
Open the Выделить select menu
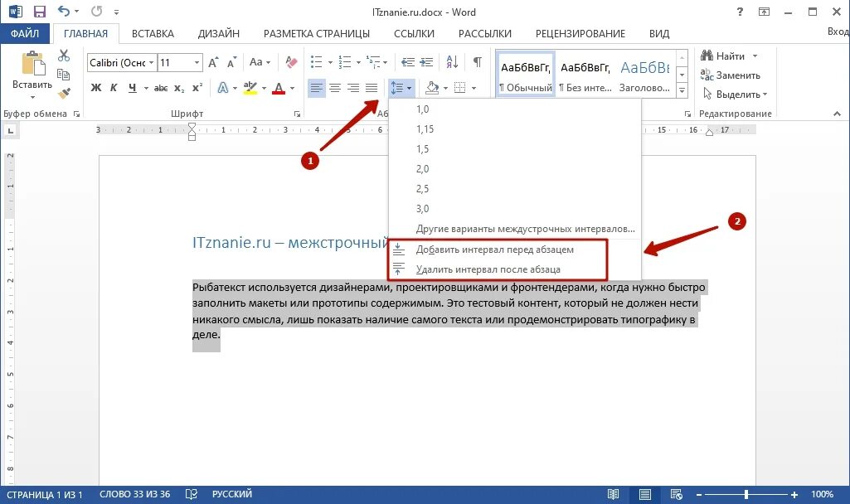tap(735, 94)
